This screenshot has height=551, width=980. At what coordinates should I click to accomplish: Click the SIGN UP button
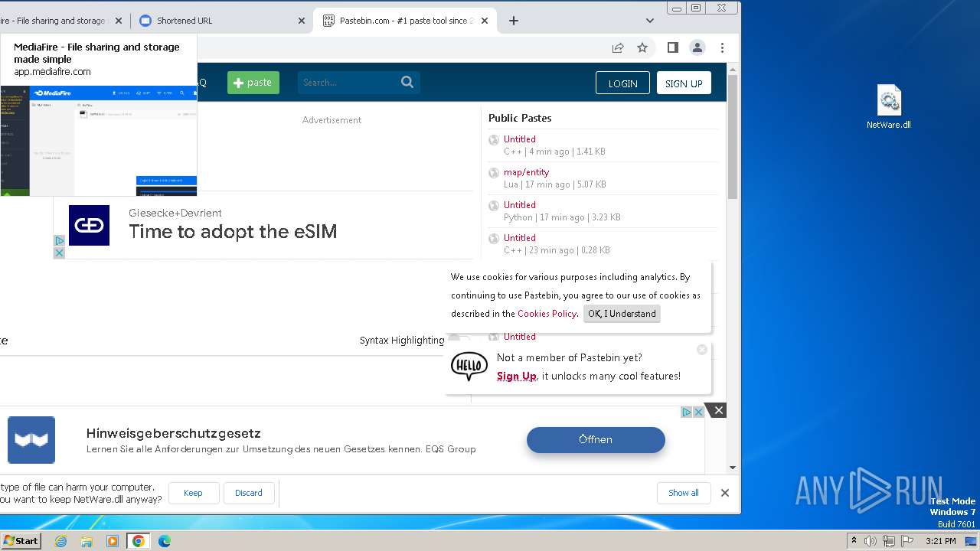click(684, 83)
